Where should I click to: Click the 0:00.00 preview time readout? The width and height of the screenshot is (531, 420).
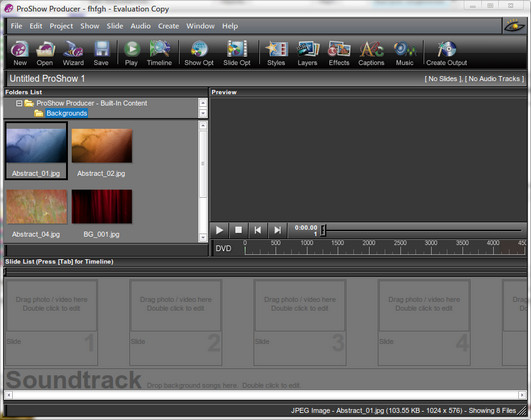pos(306,228)
